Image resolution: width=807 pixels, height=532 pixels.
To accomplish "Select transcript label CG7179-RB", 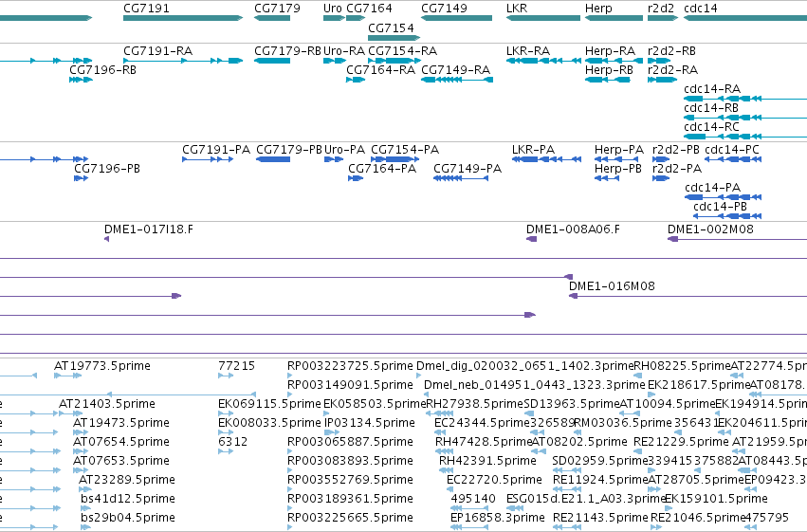I will [x=287, y=51].
